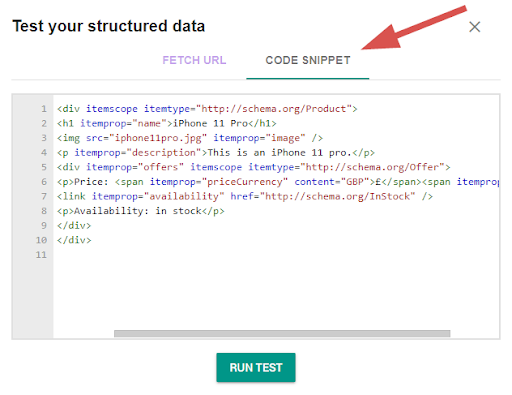This screenshot has width=512, height=395.
Task: Click line number 11 in the gutter
Action: pyautogui.click(x=41, y=255)
